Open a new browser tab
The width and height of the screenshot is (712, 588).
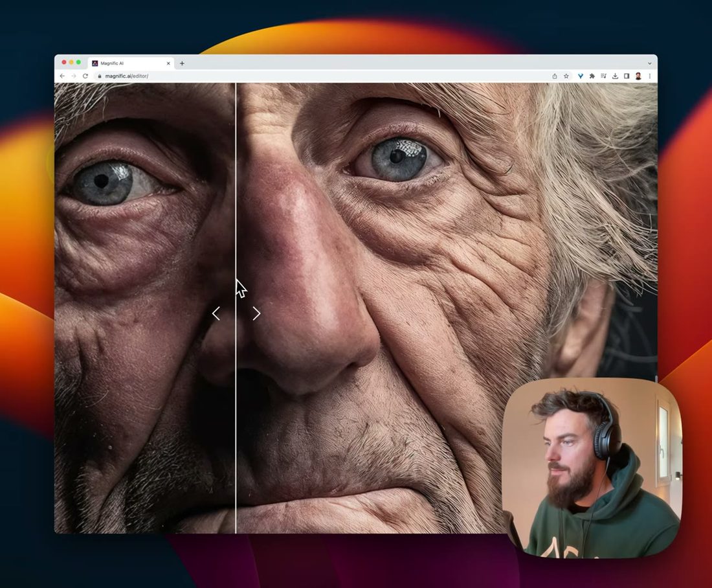[x=182, y=63]
